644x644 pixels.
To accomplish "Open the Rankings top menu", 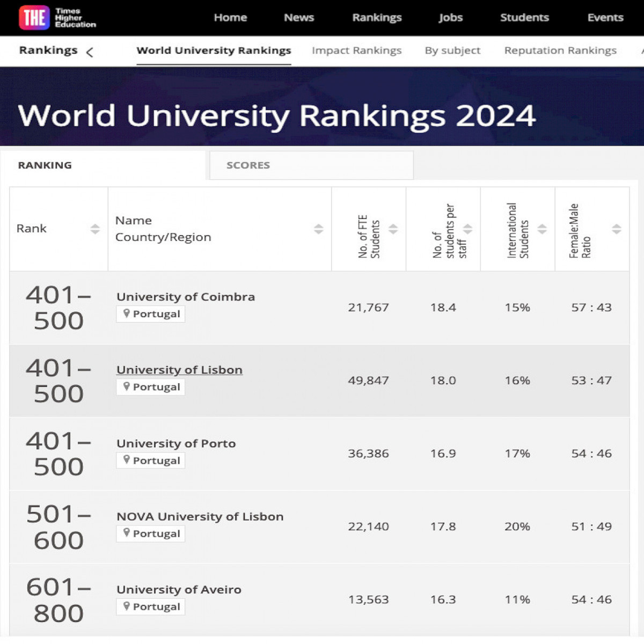I will (377, 18).
